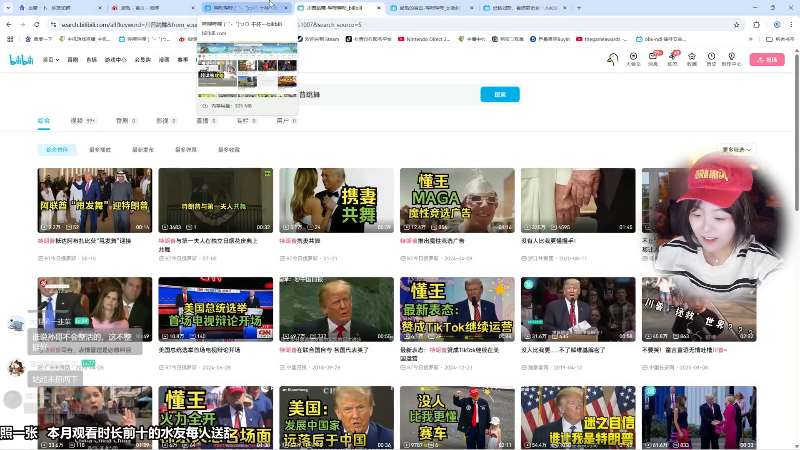Reload the page with the refresh icon
Viewport: 800px width, 450px height.
(x=37, y=24)
